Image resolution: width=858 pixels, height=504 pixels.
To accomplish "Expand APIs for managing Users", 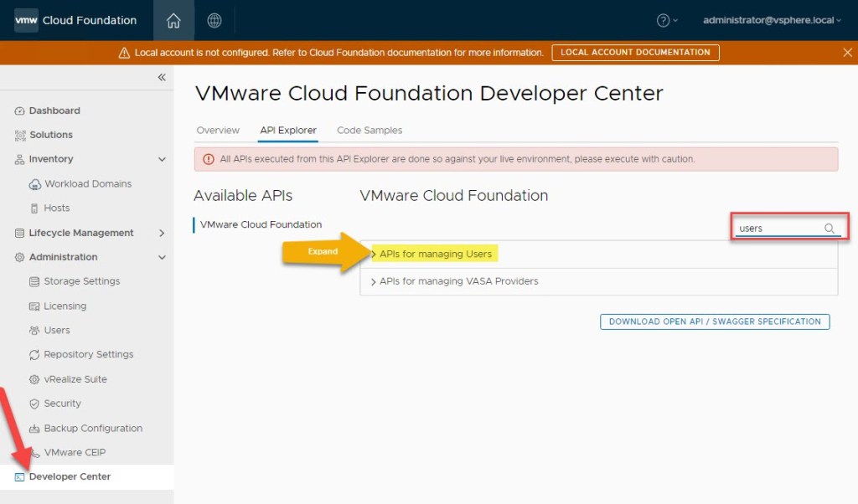I will click(x=435, y=254).
